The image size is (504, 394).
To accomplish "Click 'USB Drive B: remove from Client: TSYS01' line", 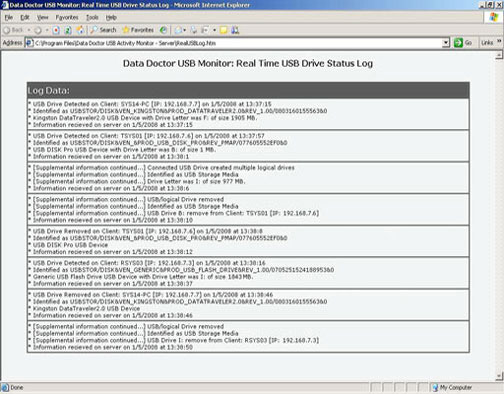I will click(174, 213).
